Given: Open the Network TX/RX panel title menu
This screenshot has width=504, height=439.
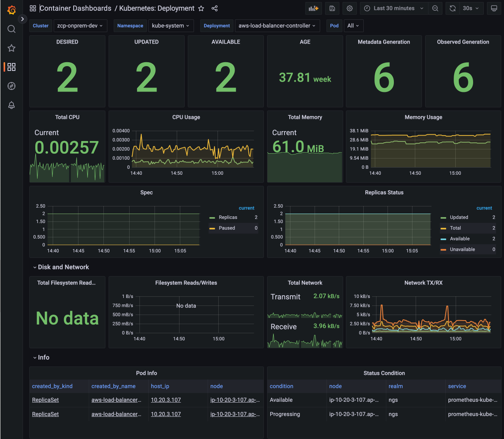Looking at the screenshot, I should 424,283.
